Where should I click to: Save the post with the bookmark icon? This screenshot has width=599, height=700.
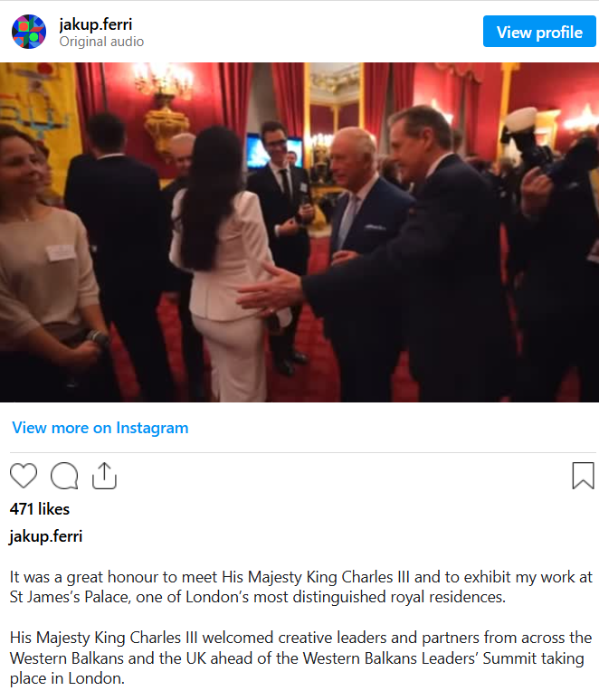coord(583,476)
